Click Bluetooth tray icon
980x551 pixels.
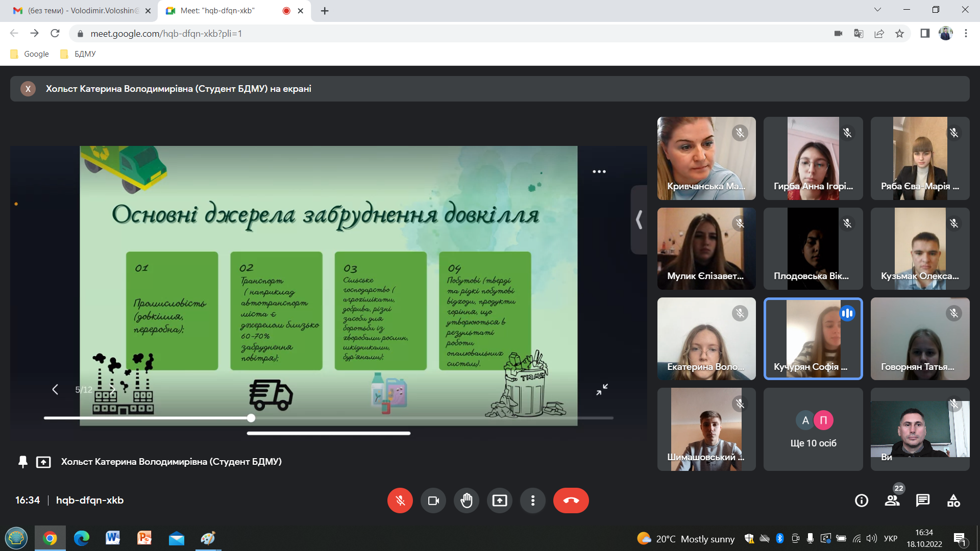point(780,539)
